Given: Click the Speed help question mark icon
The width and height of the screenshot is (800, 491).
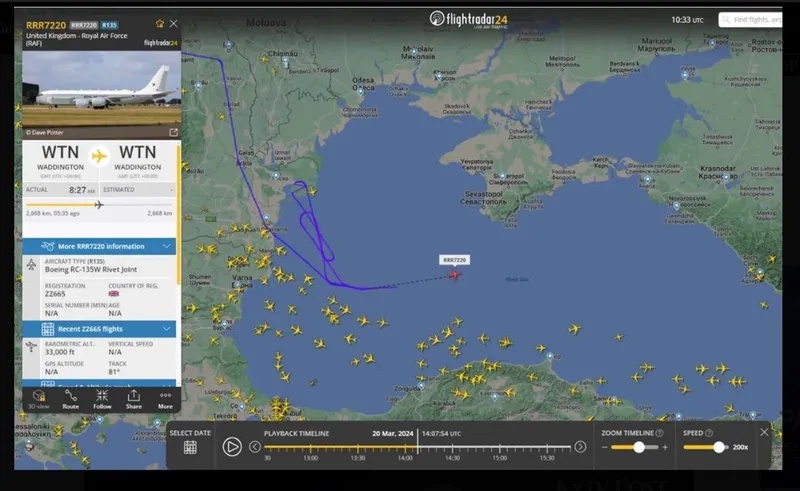Looking at the screenshot, I should (x=710, y=433).
